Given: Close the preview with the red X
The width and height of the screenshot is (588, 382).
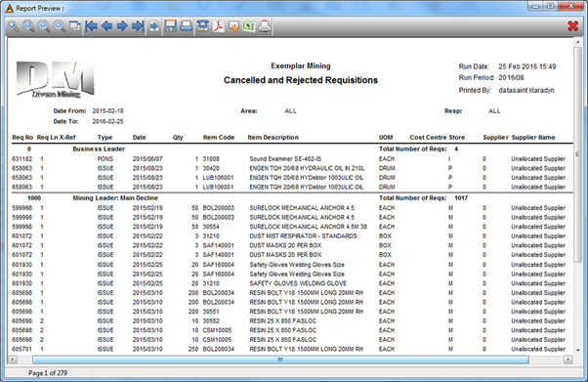Looking at the screenshot, I should pos(573,26).
